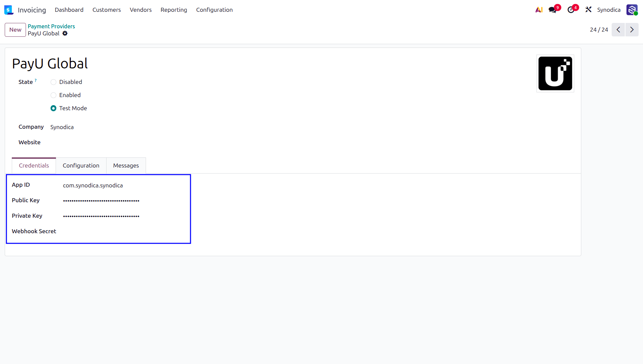This screenshot has width=643, height=364.
Task: Click the PayU logo image
Action: click(555, 73)
